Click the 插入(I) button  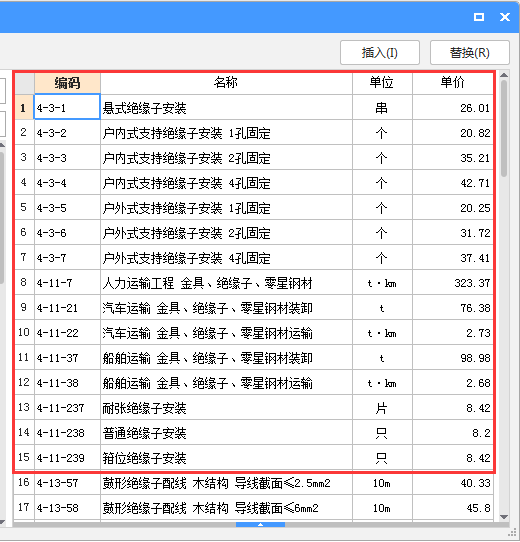pos(380,53)
